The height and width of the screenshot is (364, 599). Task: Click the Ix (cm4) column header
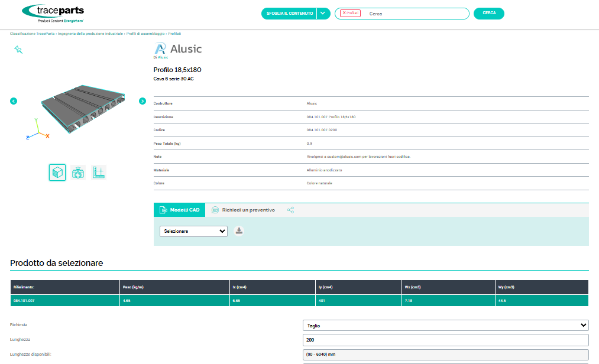click(x=273, y=287)
